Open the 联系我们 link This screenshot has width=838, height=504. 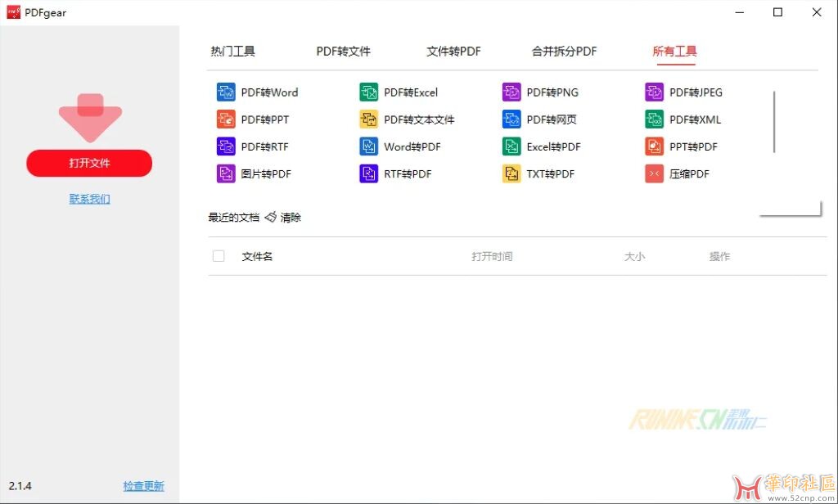pyautogui.click(x=90, y=199)
